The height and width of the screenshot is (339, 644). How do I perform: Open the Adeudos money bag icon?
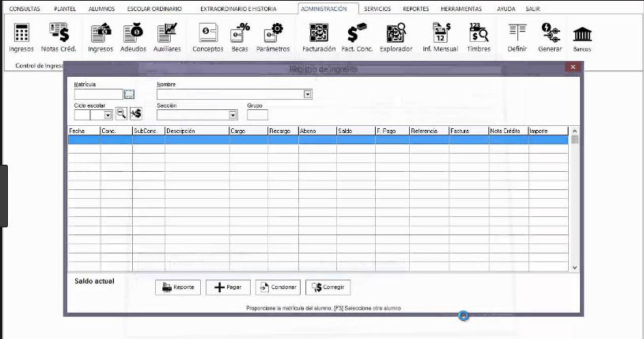coord(133,37)
